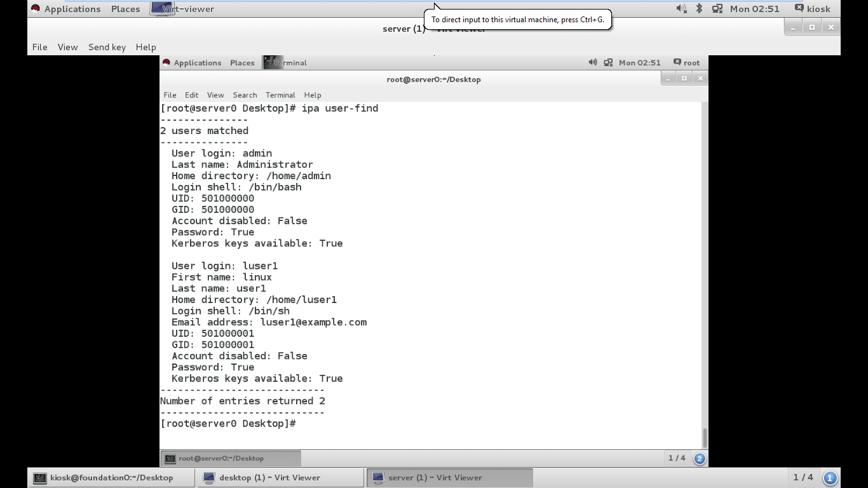Click the Virt-viewer app entry in host top bar
This screenshot has width=868, height=488.
[x=183, y=9]
